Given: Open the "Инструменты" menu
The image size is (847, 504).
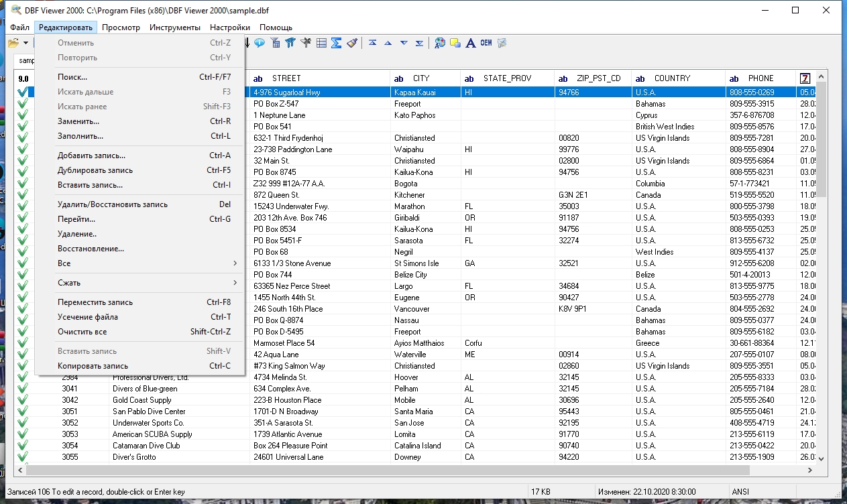Looking at the screenshot, I should pyautogui.click(x=174, y=27).
